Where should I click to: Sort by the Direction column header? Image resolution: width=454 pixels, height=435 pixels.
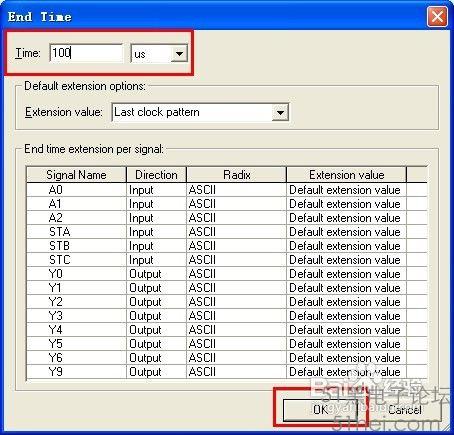156,175
